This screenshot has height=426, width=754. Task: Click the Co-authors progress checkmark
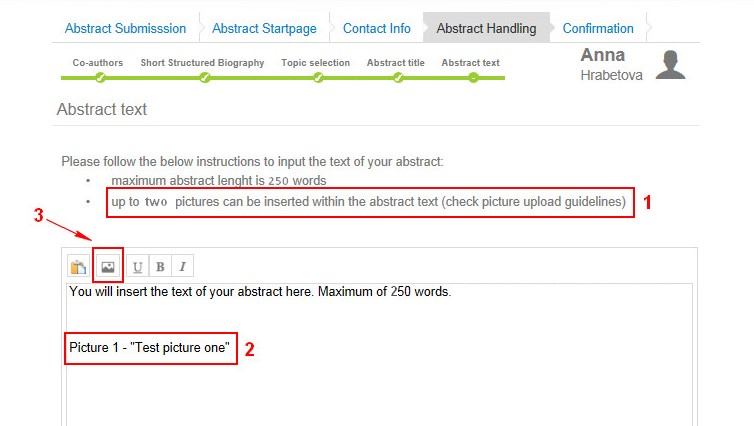click(x=100, y=77)
